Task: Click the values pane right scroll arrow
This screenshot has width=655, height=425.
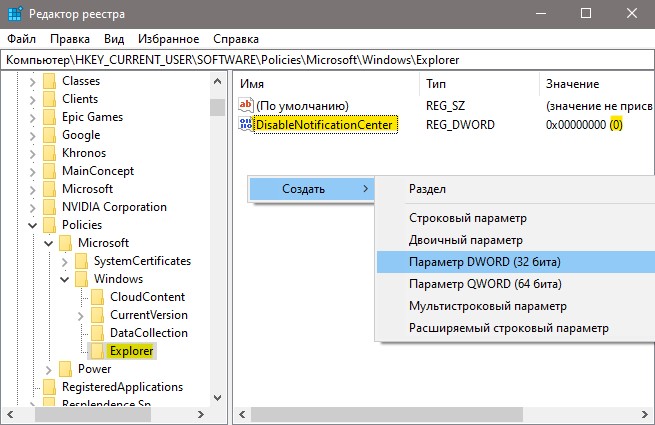Action: [645, 415]
